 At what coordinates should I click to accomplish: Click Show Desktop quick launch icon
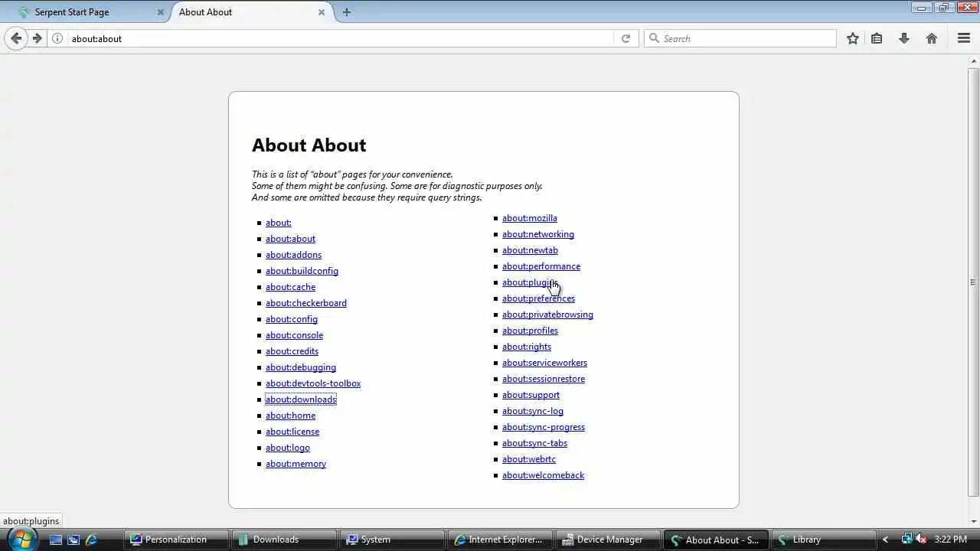(56, 540)
